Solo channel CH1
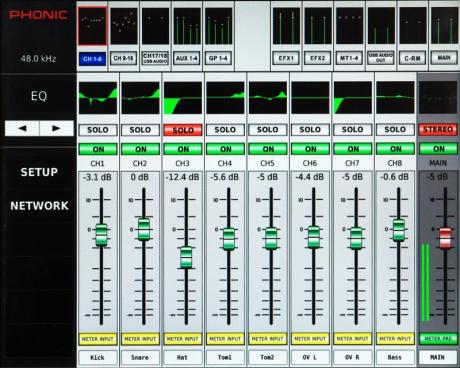 [98, 130]
